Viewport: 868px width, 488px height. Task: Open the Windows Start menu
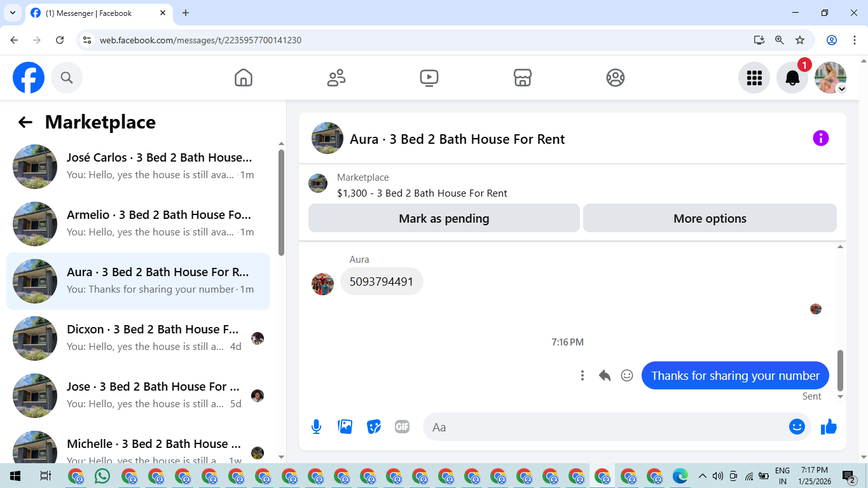15,476
